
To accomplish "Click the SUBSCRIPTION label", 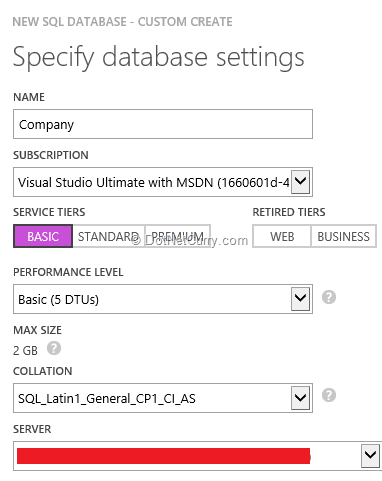I will (x=51, y=155).
